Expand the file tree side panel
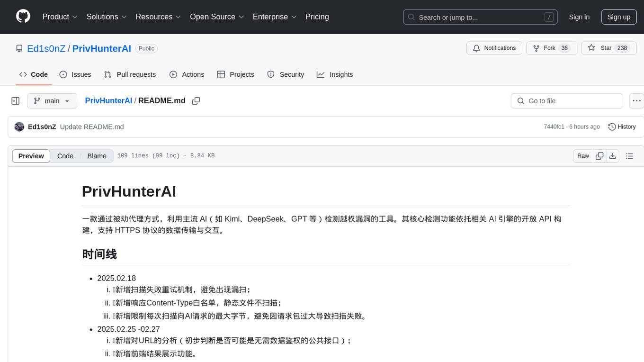 pos(16,101)
